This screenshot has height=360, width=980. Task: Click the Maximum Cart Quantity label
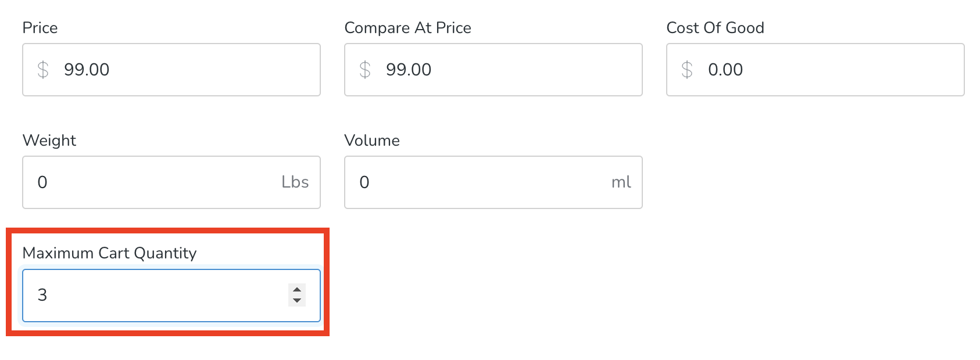tap(109, 253)
